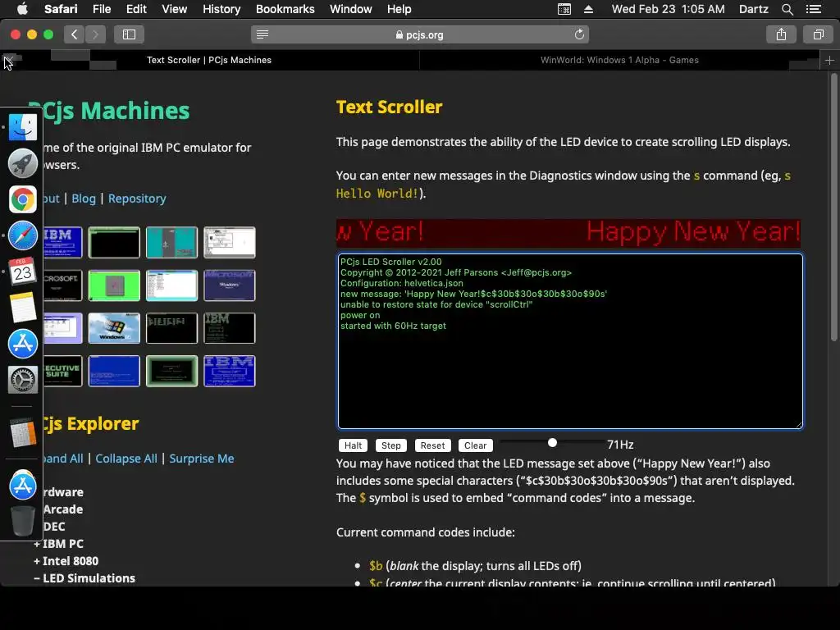The width and height of the screenshot is (840, 630).
Task: Open the Trash in the Dock
Action: (22, 521)
